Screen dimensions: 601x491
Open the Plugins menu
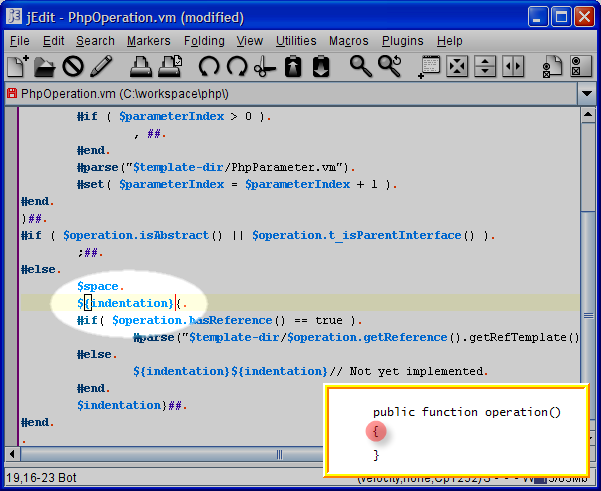402,41
